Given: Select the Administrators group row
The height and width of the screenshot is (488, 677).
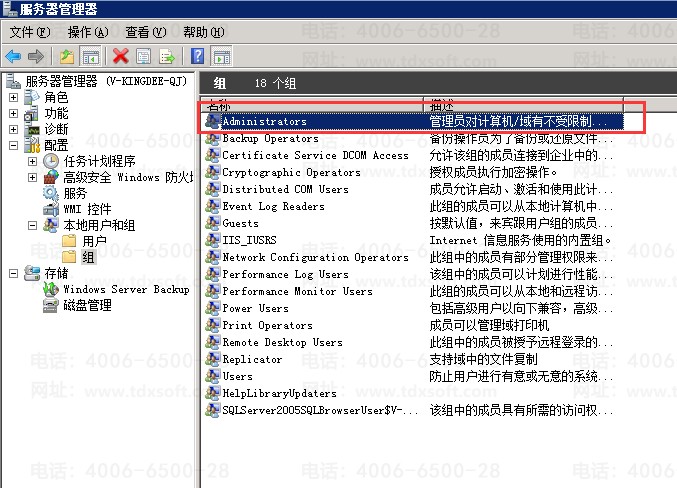Looking at the screenshot, I should click(414, 121).
